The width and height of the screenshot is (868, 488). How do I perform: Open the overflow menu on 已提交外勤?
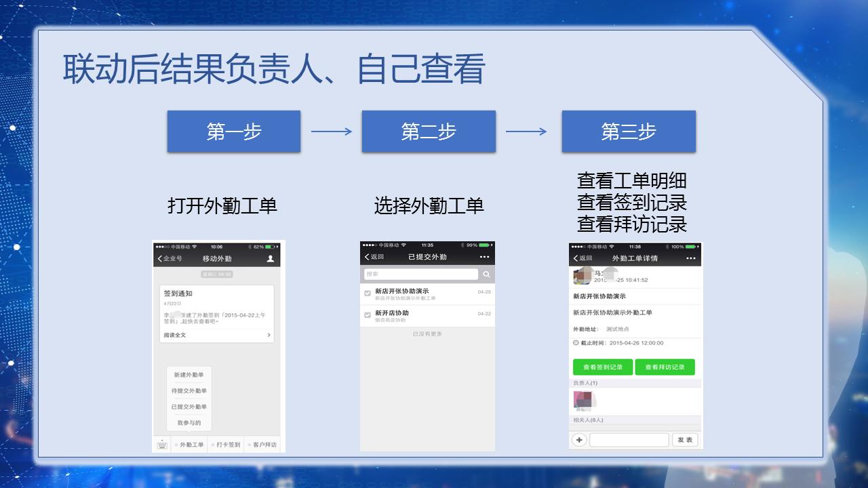[x=484, y=257]
